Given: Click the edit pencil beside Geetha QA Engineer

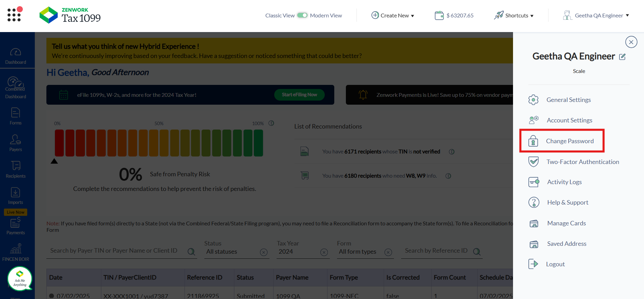Looking at the screenshot, I should click(x=622, y=57).
